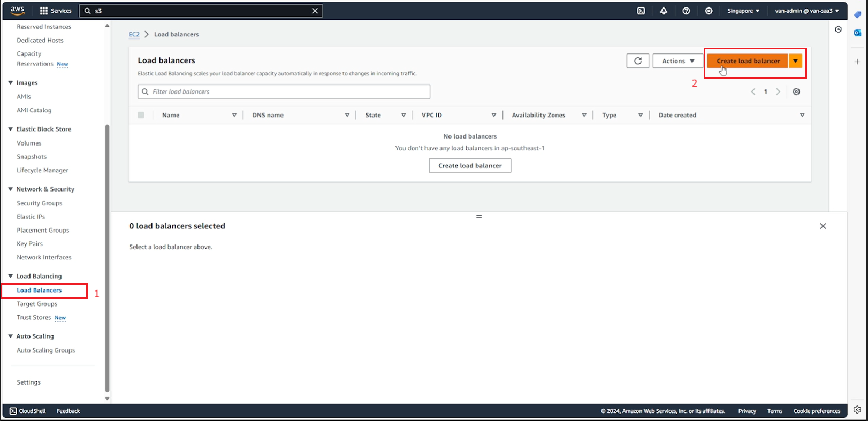868x421 pixels.
Task: Open browser sidebar settings gear
Action: (857, 410)
